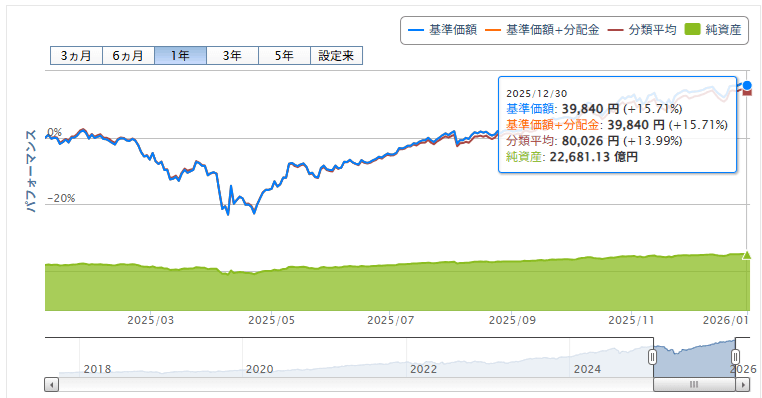
Task: Click the 80,026 円 分類平均 value
Action: pyautogui.click(x=590, y=141)
